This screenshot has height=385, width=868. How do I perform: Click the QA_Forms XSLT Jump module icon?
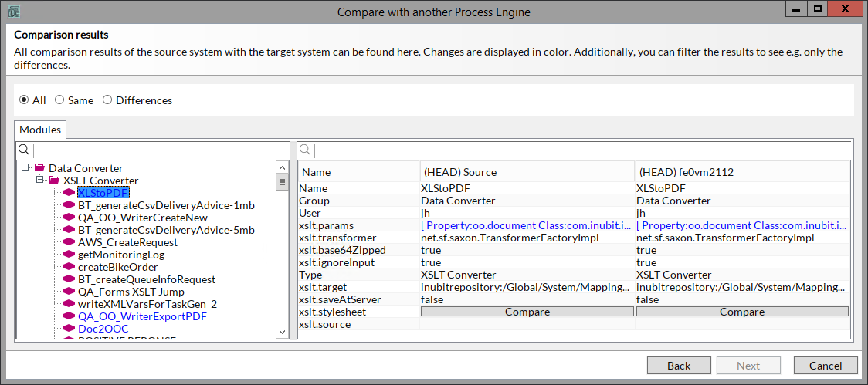(x=69, y=292)
